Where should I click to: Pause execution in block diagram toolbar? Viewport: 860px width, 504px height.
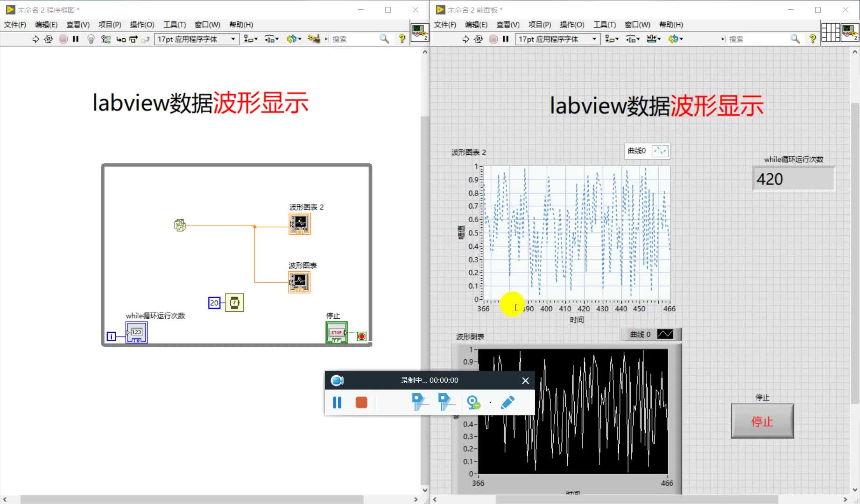[76, 39]
